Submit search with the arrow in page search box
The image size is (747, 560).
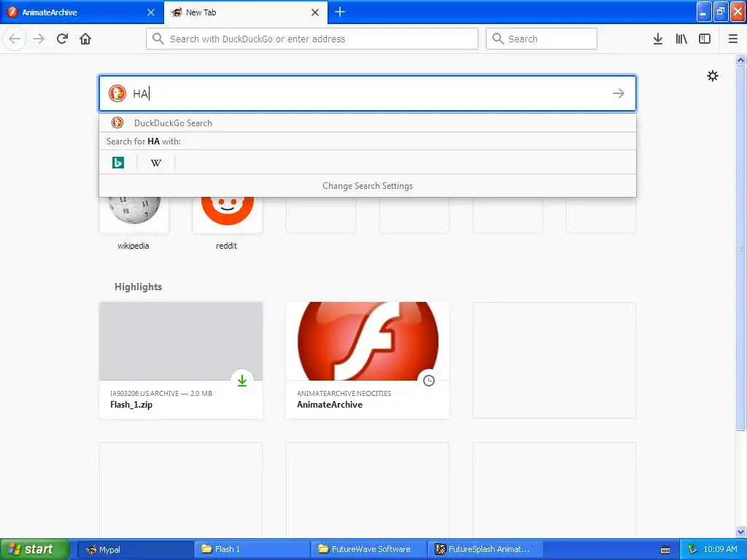click(619, 93)
